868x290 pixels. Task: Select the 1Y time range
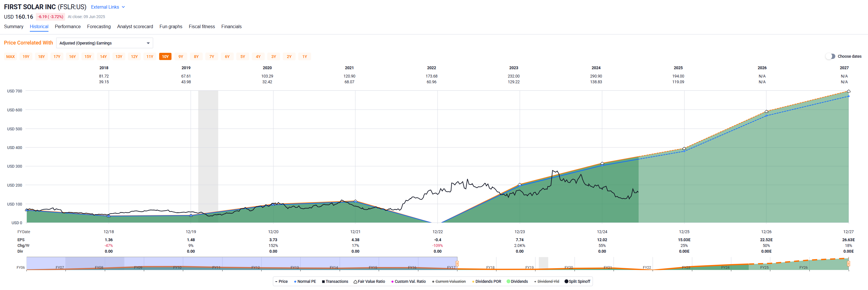pyautogui.click(x=305, y=57)
